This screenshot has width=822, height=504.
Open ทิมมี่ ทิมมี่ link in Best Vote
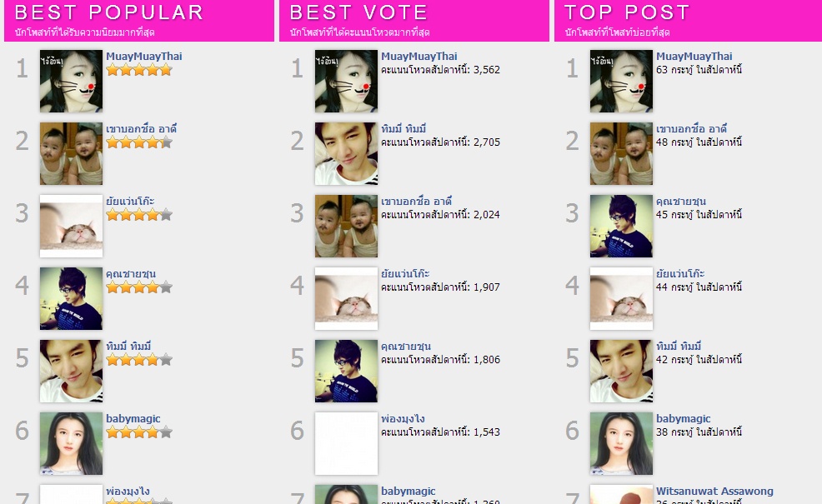click(403, 128)
